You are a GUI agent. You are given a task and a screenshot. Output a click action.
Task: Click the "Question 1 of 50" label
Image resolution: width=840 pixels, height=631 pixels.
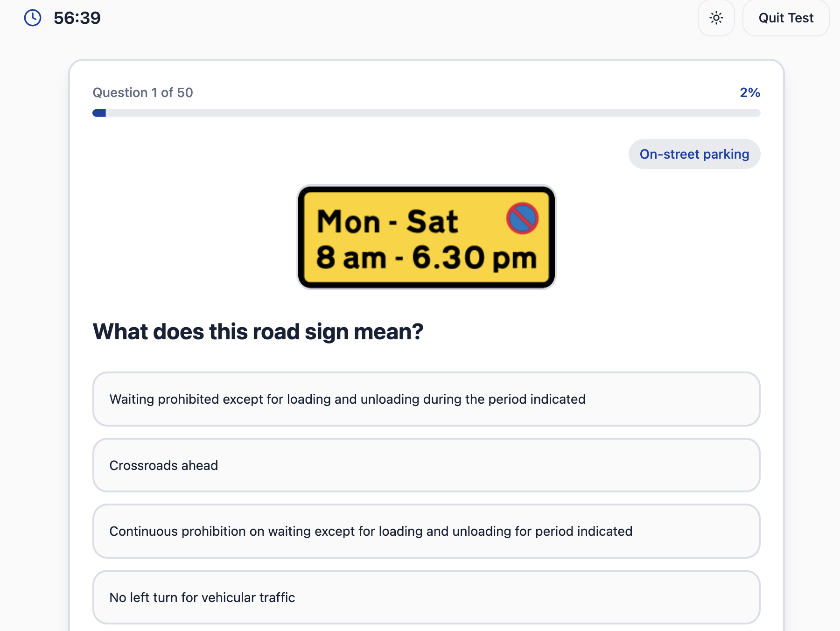(143, 92)
